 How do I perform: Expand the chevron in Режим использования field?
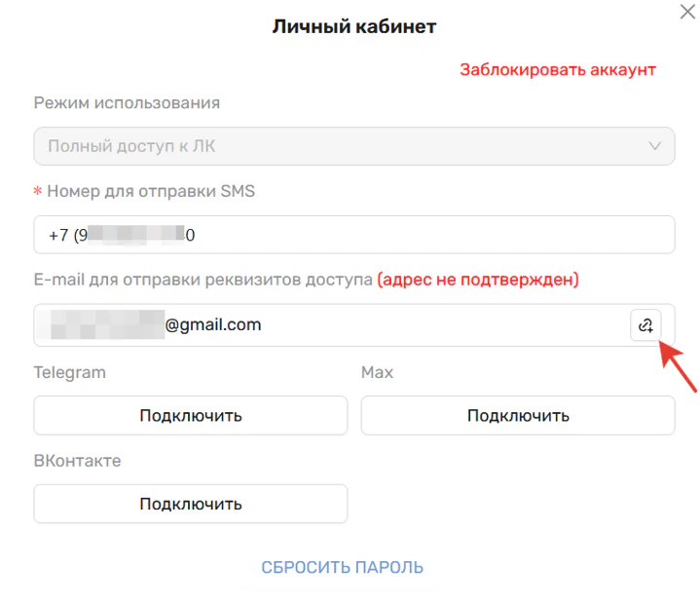(654, 146)
